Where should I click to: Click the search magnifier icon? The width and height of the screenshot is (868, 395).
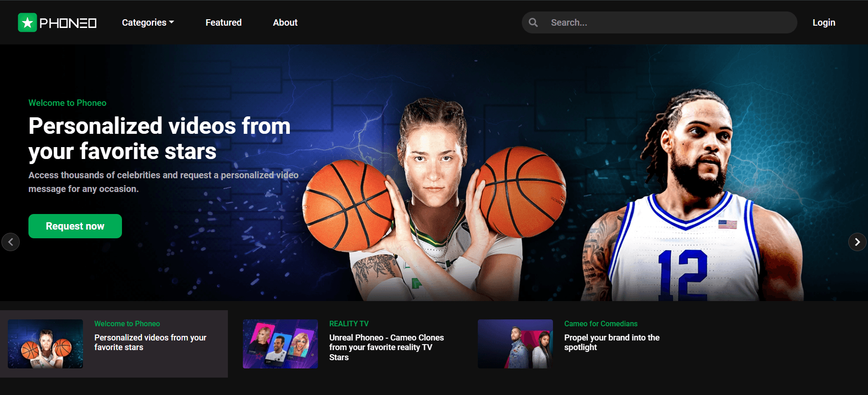coord(533,22)
